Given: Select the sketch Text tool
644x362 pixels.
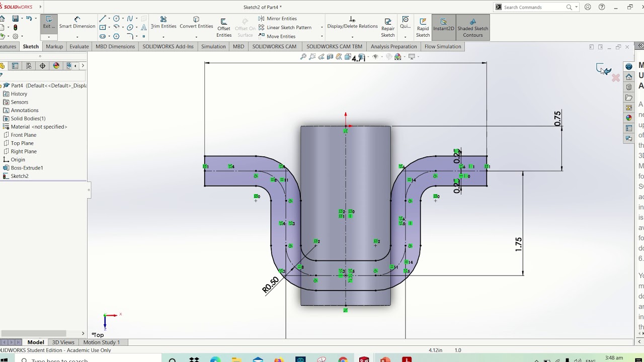Looking at the screenshot, I should point(144,27).
